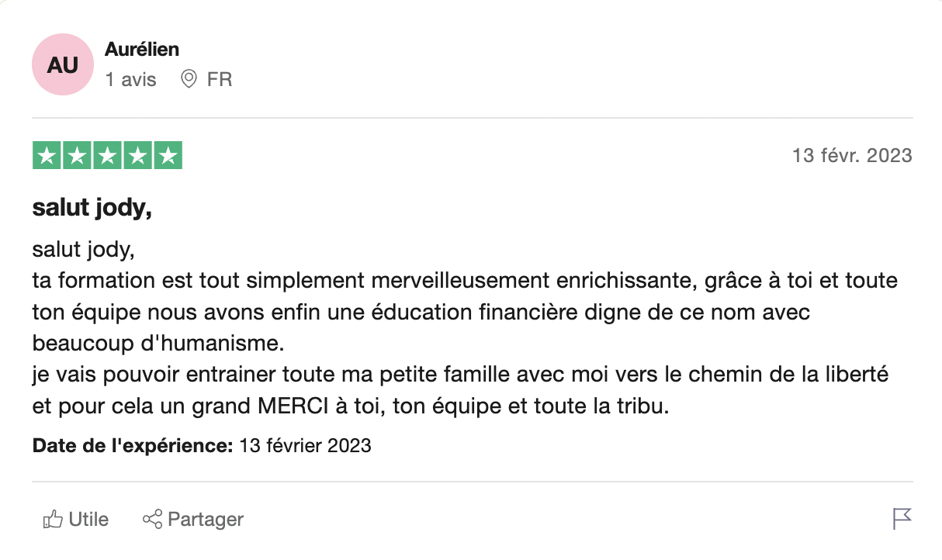Screen dimensions: 942x560
Task: Click the "1 avis" review count
Action: coord(130,79)
